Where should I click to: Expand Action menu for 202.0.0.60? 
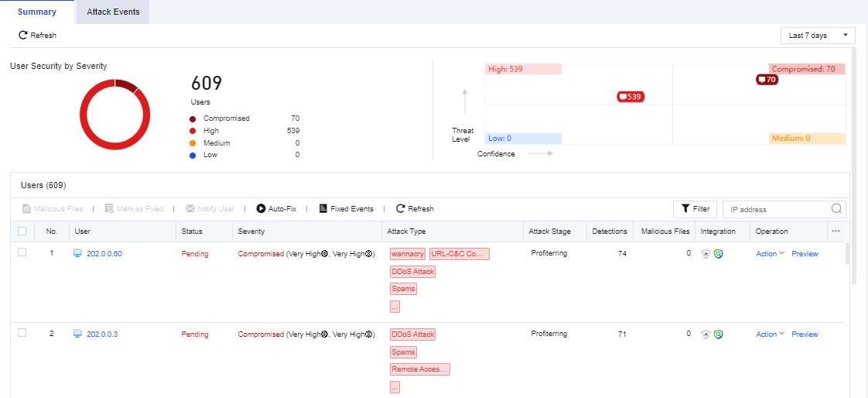[x=770, y=254]
